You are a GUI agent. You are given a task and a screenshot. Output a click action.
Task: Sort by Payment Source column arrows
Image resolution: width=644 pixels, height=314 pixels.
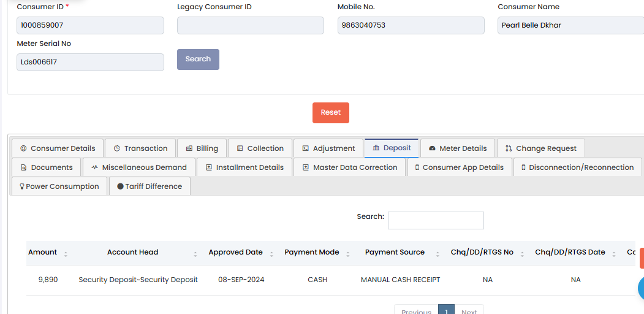[x=438, y=254]
